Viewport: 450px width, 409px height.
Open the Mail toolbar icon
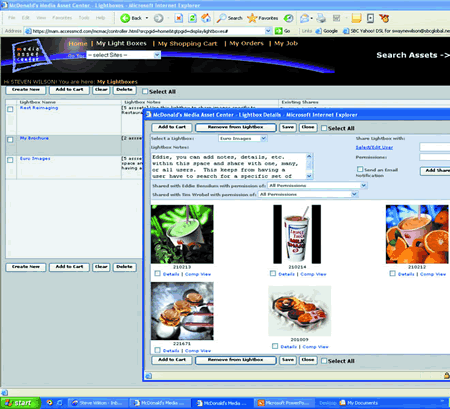tap(305, 18)
